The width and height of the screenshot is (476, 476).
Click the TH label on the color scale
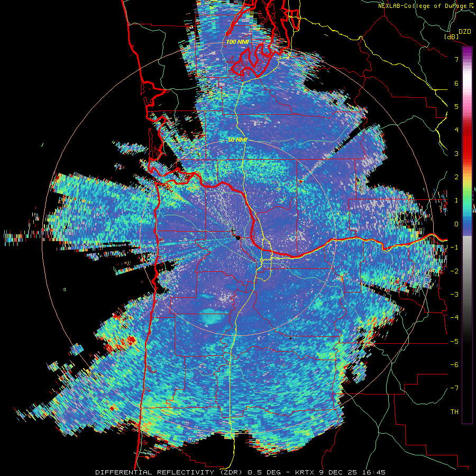pyautogui.click(x=454, y=412)
